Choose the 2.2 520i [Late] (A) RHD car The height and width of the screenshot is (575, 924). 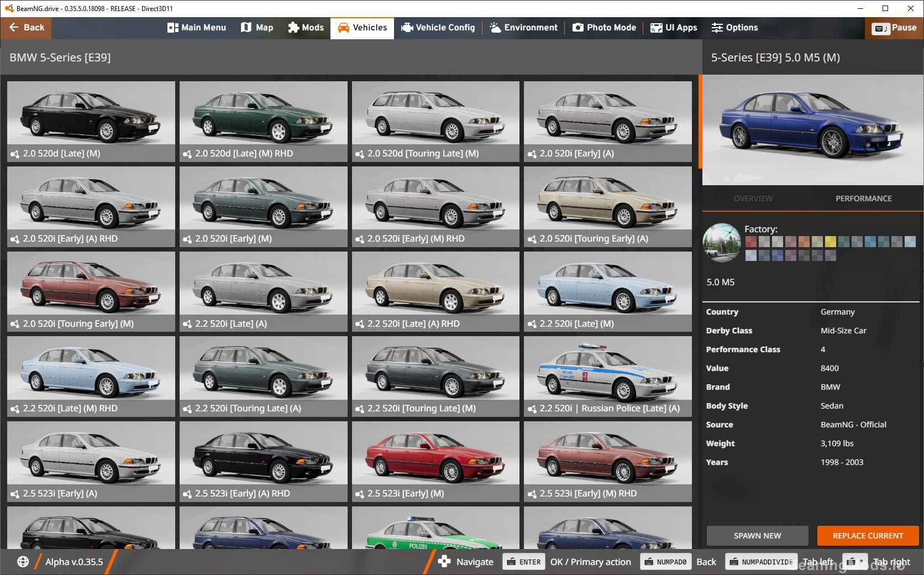tap(435, 292)
